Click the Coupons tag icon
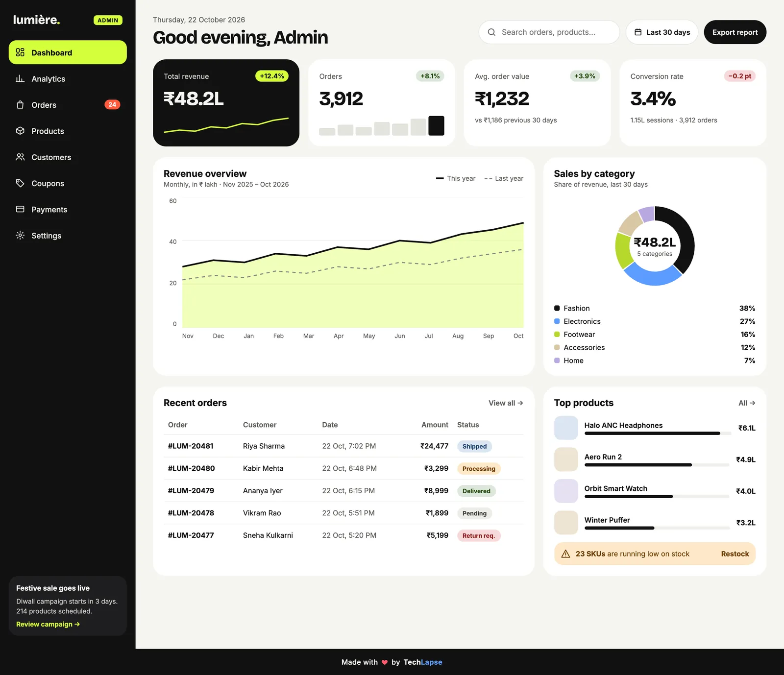This screenshot has width=784, height=675. click(x=20, y=183)
